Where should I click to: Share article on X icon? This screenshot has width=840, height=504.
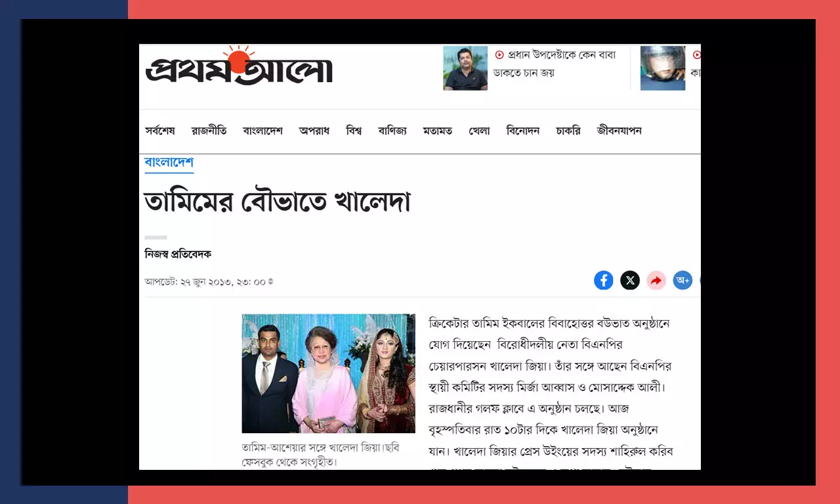[x=630, y=281]
